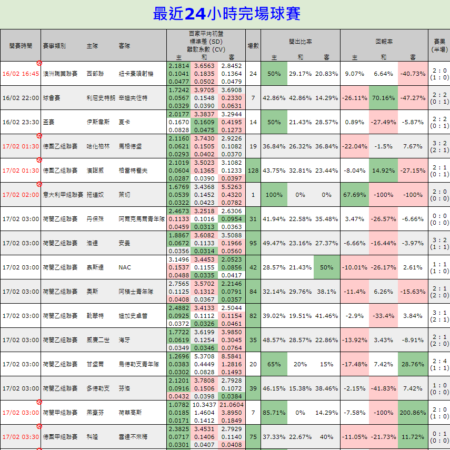Click the away odds value 5.5263
The image size is (450, 450).
coord(231,187)
